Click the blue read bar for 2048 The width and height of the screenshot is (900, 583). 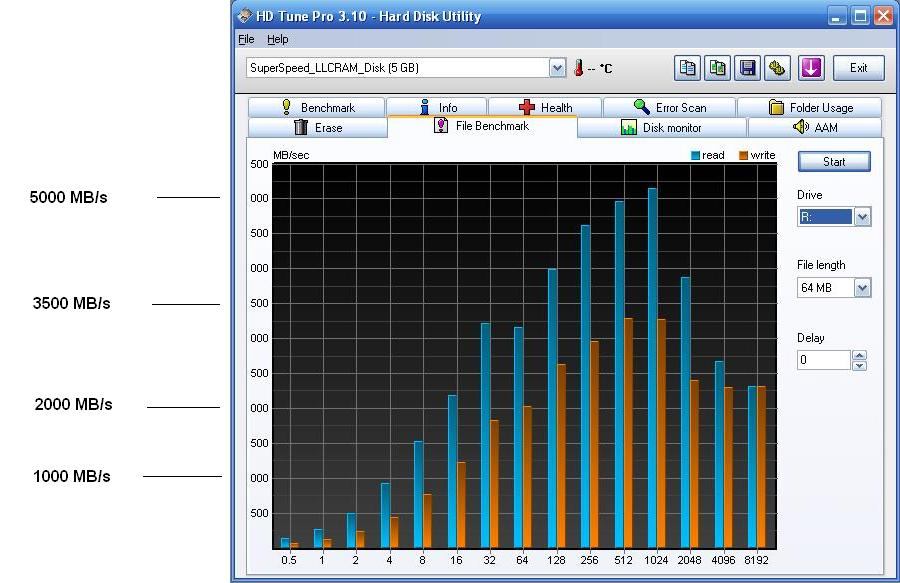(685, 413)
